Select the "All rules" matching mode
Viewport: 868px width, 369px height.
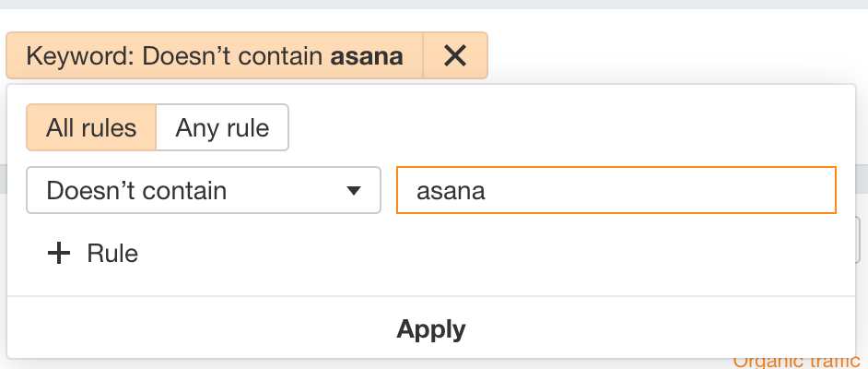pyautogui.click(x=91, y=127)
